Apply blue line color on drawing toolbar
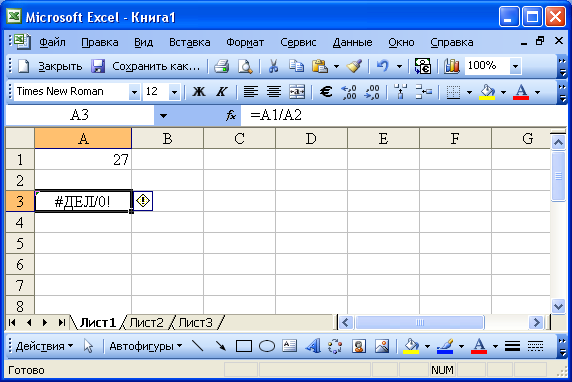The height and width of the screenshot is (382, 572). coord(445,346)
